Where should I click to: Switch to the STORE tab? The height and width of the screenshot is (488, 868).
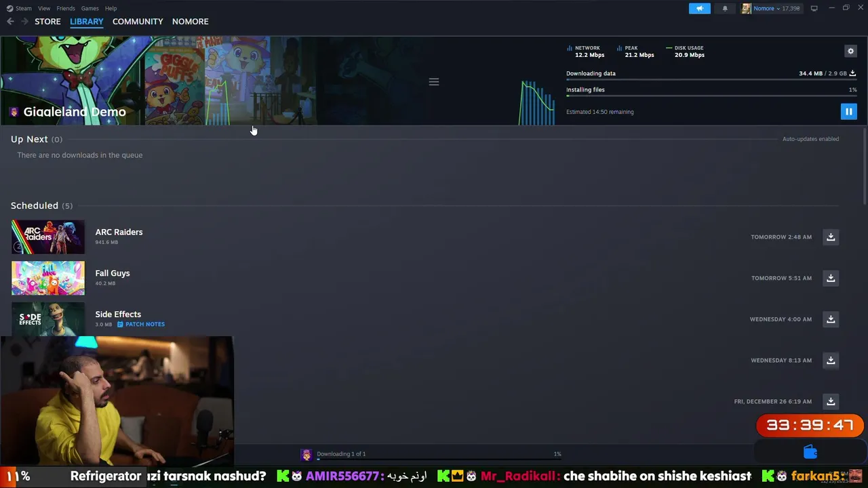47,22
